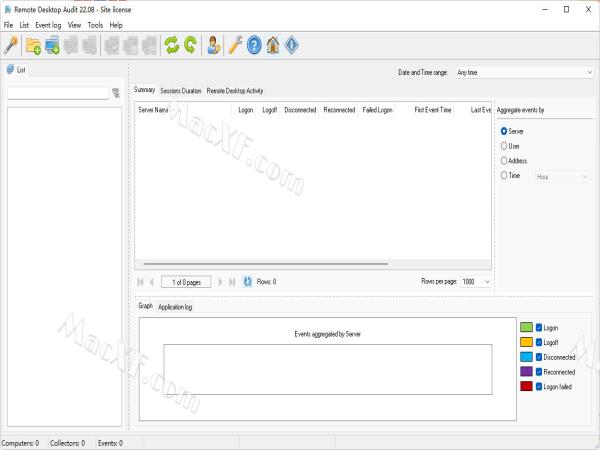The height and width of the screenshot is (450, 600).
Task: Go to the last page arrow
Action: (232, 282)
